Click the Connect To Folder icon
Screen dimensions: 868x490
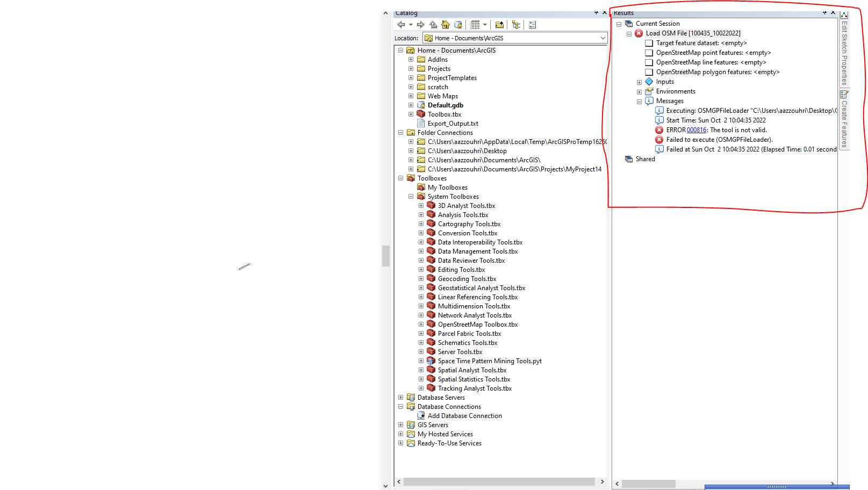(x=499, y=24)
